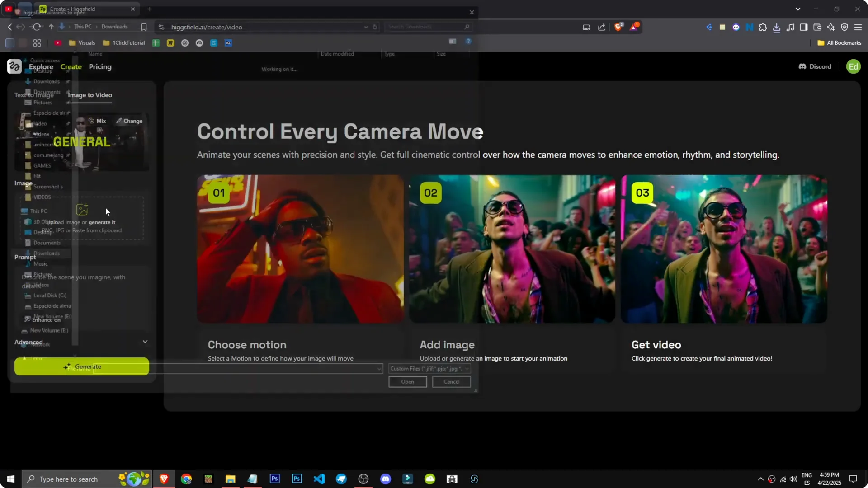This screenshot has width=868, height=488.
Task: Open the Brave Wallet icon
Action: coord(817,27)
